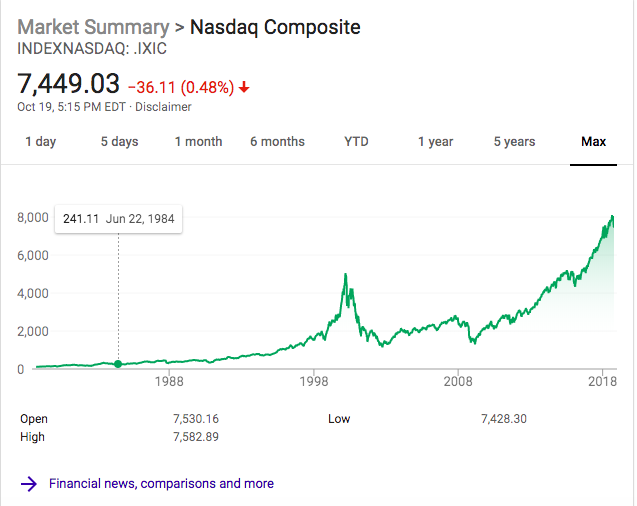The height and width of the screenshot is (506, 637).
Task: Switch to the 5 days tab
Action: click(x=119, y=142)
